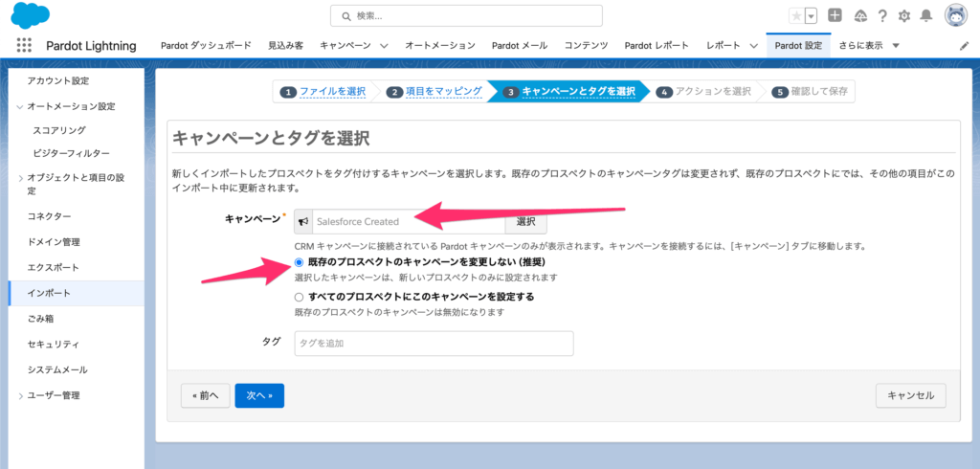980x469 pixels.
Task: Open the Pardot ダッシュボード tab
Action: point(207,45)
